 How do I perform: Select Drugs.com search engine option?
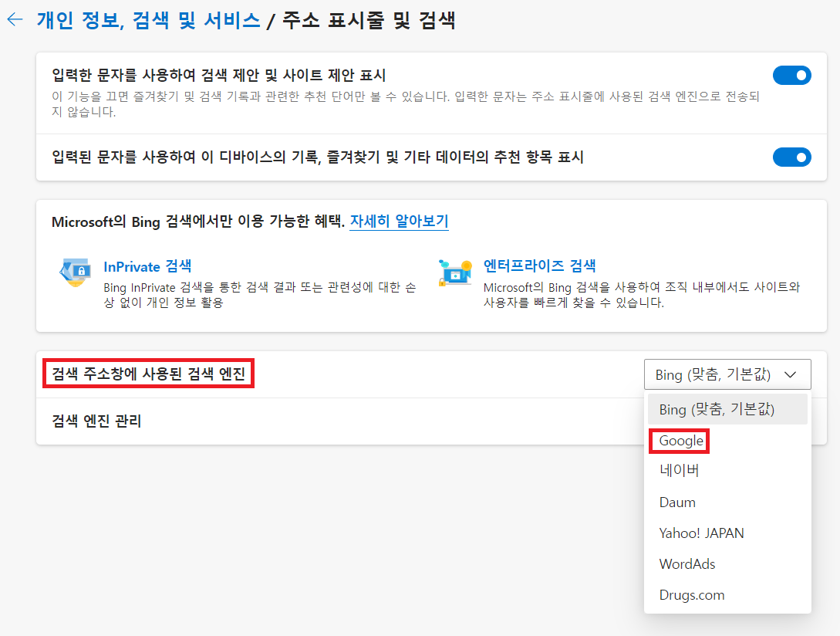(727, 595)
